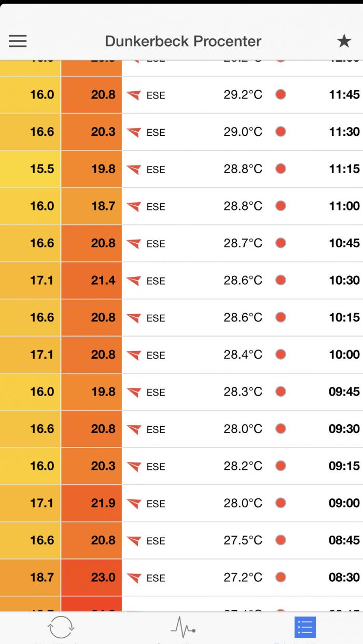The width and height of the screenshot is (363, 644).
Task: Open the hamburger menu
Action: pyautogui.click(x=18, y=41)
